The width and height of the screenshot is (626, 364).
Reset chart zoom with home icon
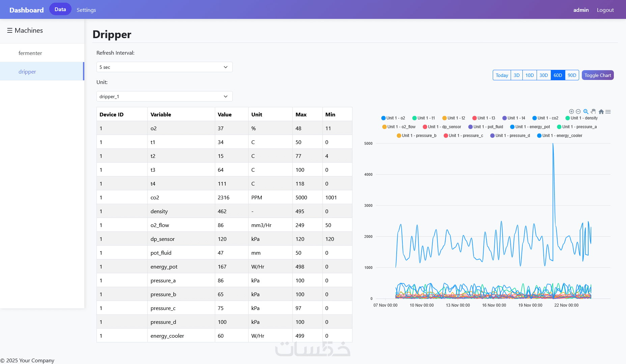pos(601,112)
